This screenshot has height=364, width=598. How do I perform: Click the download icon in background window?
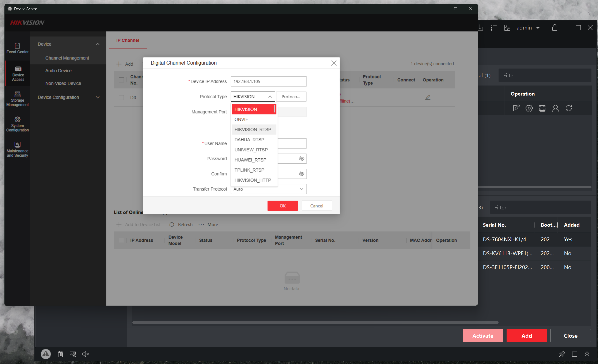[x=481, y=28]
